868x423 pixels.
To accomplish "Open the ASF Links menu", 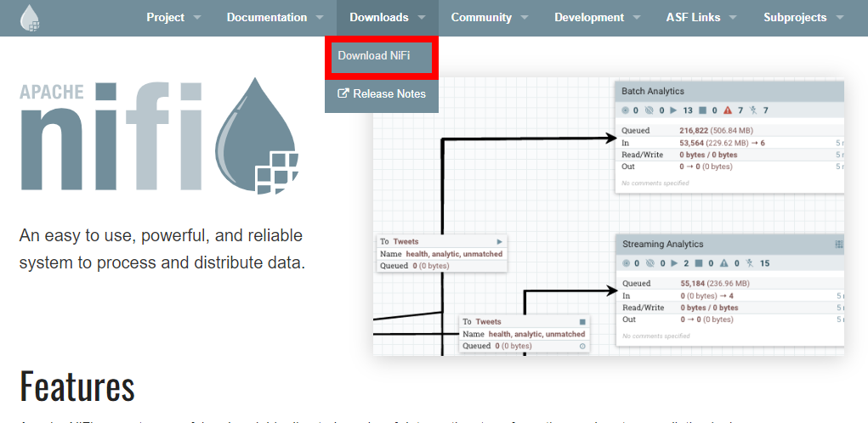I will click(x=701, y=18).
